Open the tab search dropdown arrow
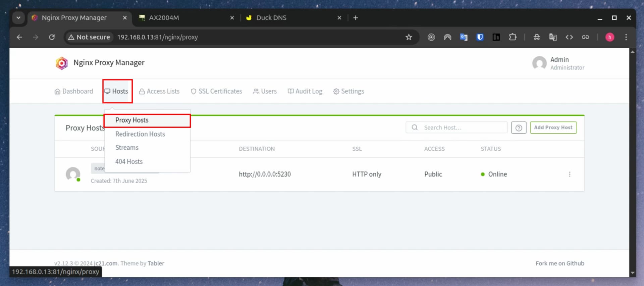The width and height of the screenshot is (644, 286). tap(18, 18)
